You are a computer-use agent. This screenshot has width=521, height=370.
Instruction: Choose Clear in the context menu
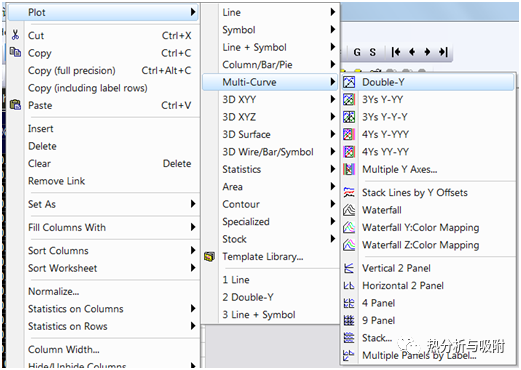tap(103, 163)
